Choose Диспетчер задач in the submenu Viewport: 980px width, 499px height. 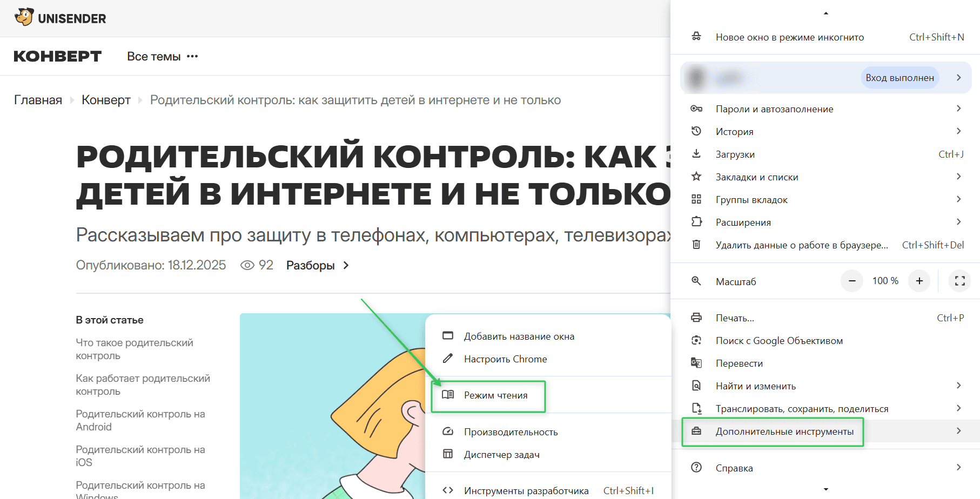pyautogui.click(x=501, y=455)
